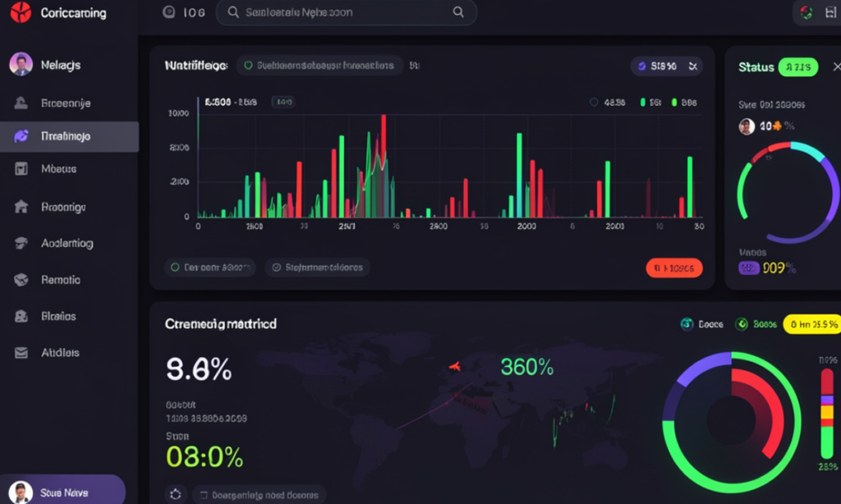Open the Brceennje sidebar item
Viewport: 841px width, 504px height.
tap(69, 103)
